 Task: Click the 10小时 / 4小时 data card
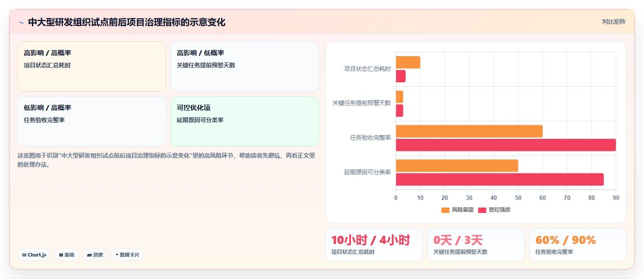pos(374,244)
